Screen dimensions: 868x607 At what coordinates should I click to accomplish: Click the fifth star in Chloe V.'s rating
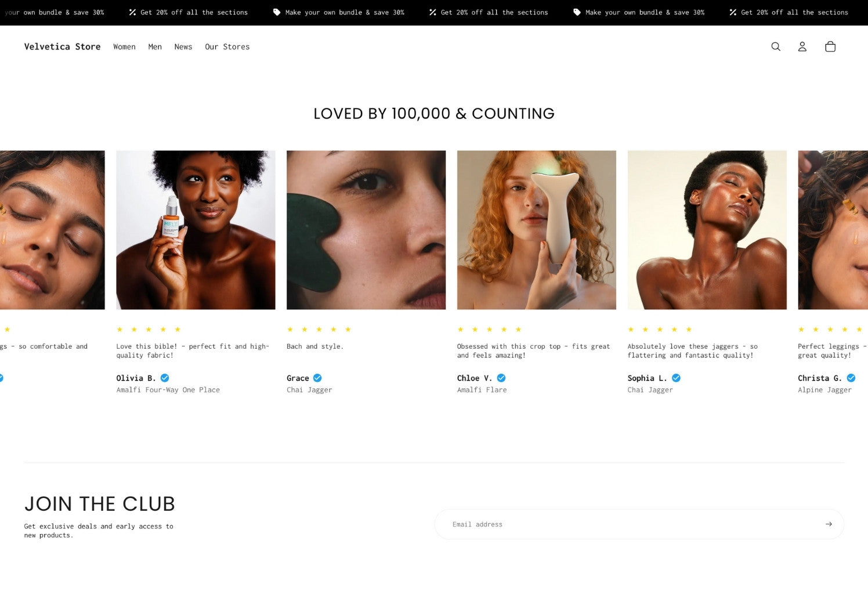[518, 329]
